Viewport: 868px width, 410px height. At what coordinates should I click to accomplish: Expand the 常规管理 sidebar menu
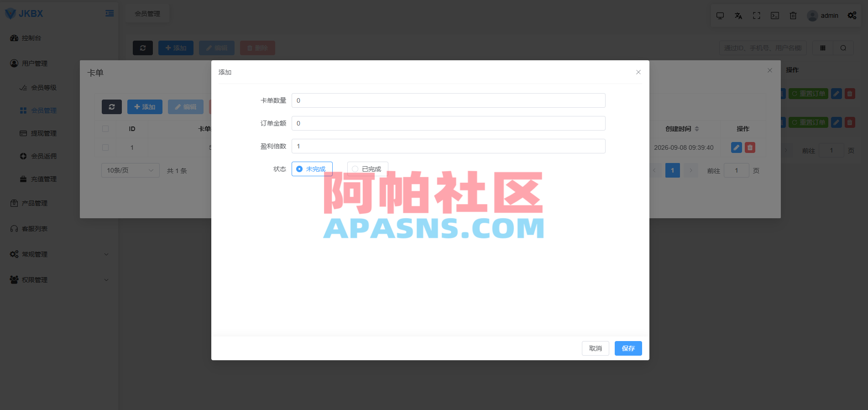click(x=59, y=254)
